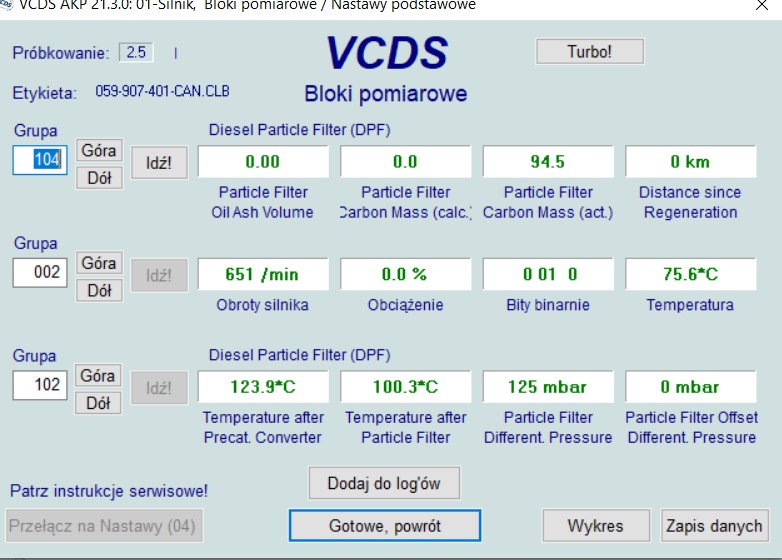Click the Turbo! button
The height and width of the screenshot is (560, 782).
click(589, 51)
